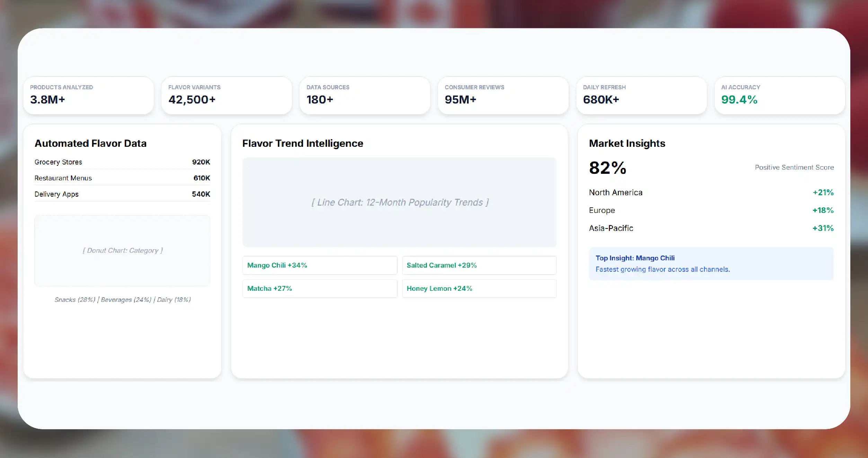The width and height of the screenshot is (868, 458).
Task: Open the Donut Chart Category placeholder
Action: click(122, 251)
